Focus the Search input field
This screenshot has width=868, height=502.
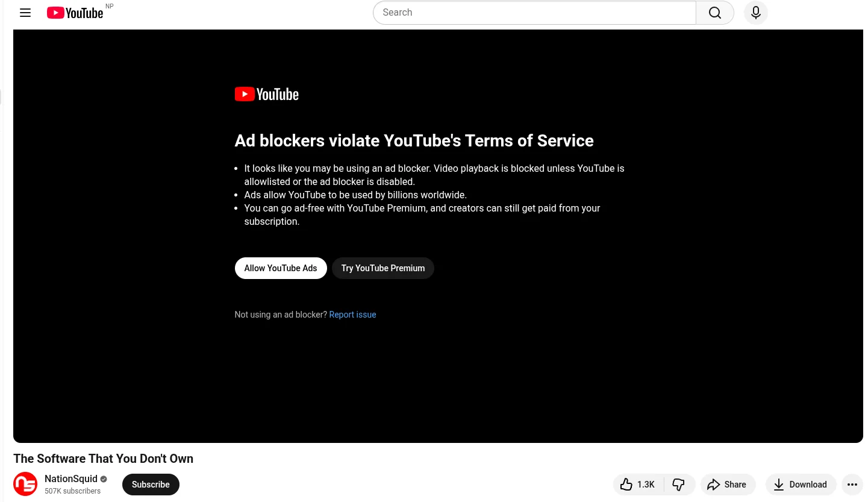click(534, 13)
